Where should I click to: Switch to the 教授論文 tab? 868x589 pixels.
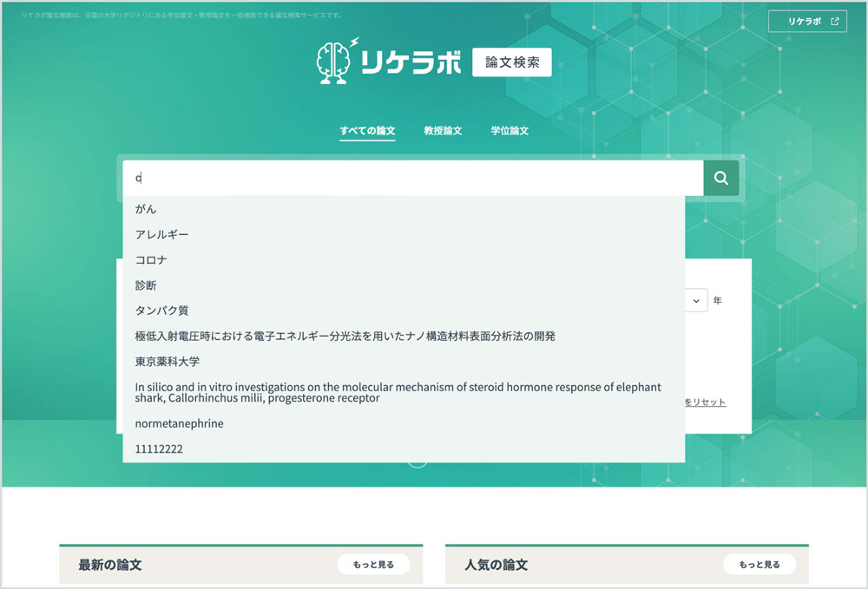tap(443, 131)
